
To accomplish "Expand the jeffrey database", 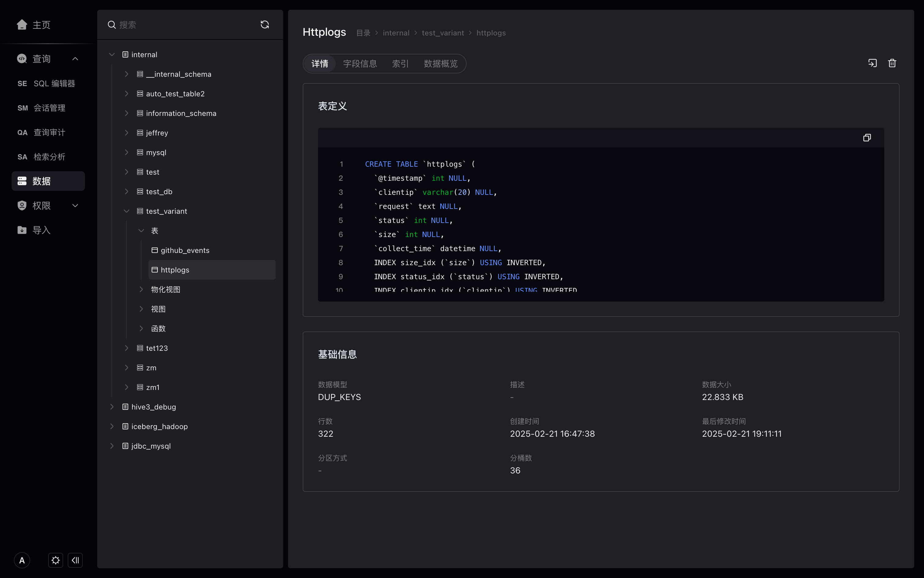I will pos(127,133).
